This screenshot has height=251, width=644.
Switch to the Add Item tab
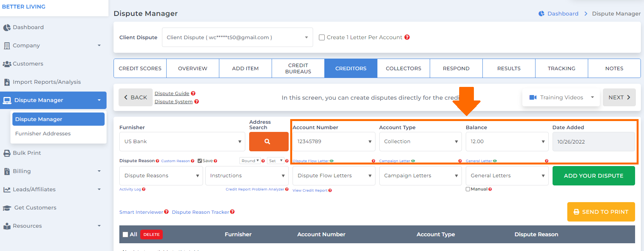[x=245, y=68]
